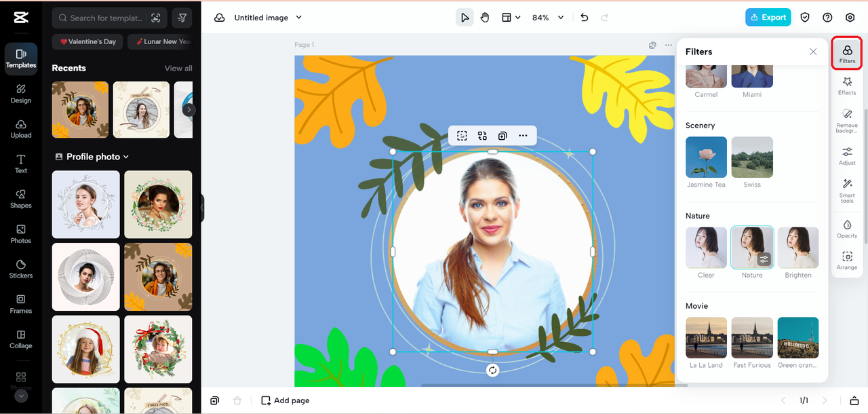Open the Text panel
868x414 pixels.
click(21, 164)
